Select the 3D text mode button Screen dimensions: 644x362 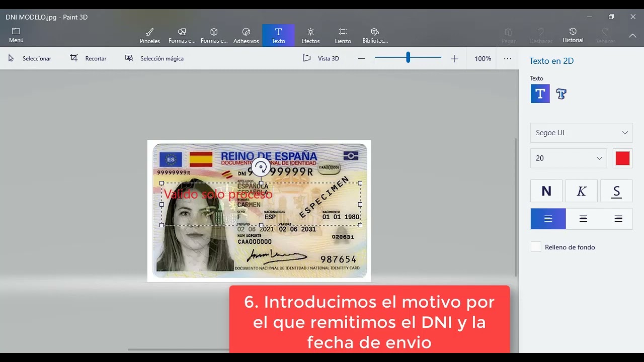point(561,94)
